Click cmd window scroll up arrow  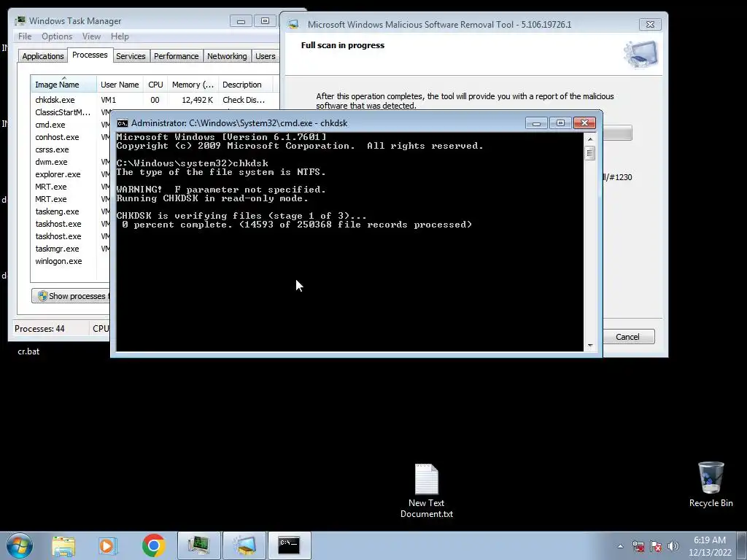tap(590, 139)
